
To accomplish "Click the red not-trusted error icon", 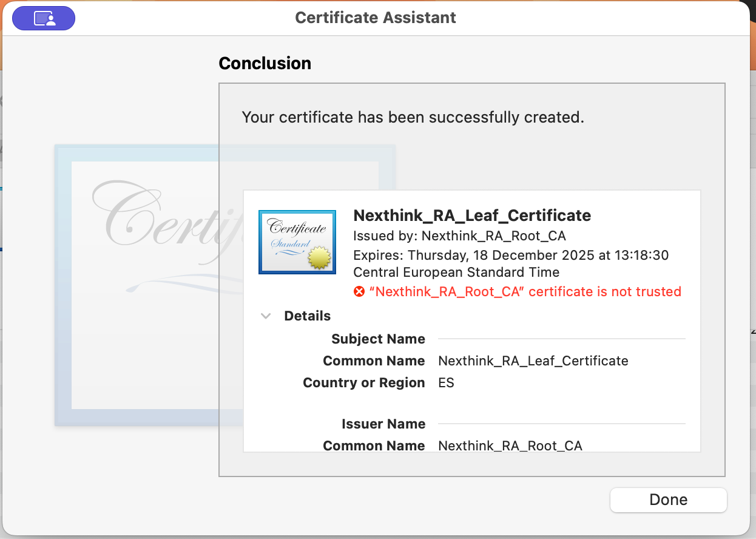I will tap(359, 292).
